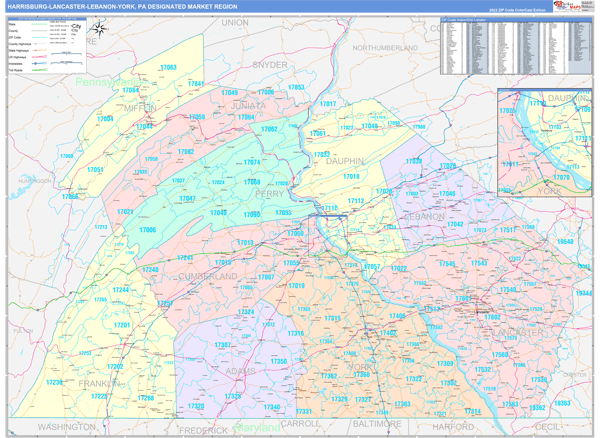600x438 pixels.
Task: Select ZIP code 17320 label
Action: 196,406
